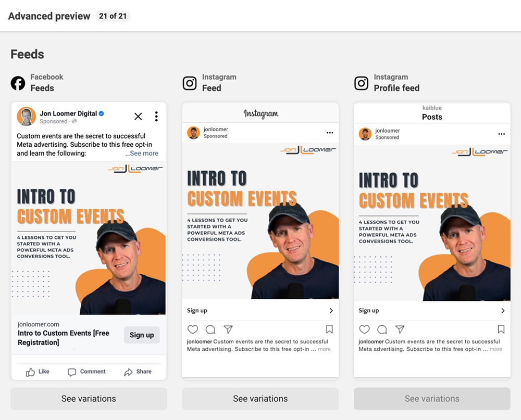Dismiss the Facebook ad with the X icon
The height and width of the screenshot is (420, 521).
[x=138, y=116]
